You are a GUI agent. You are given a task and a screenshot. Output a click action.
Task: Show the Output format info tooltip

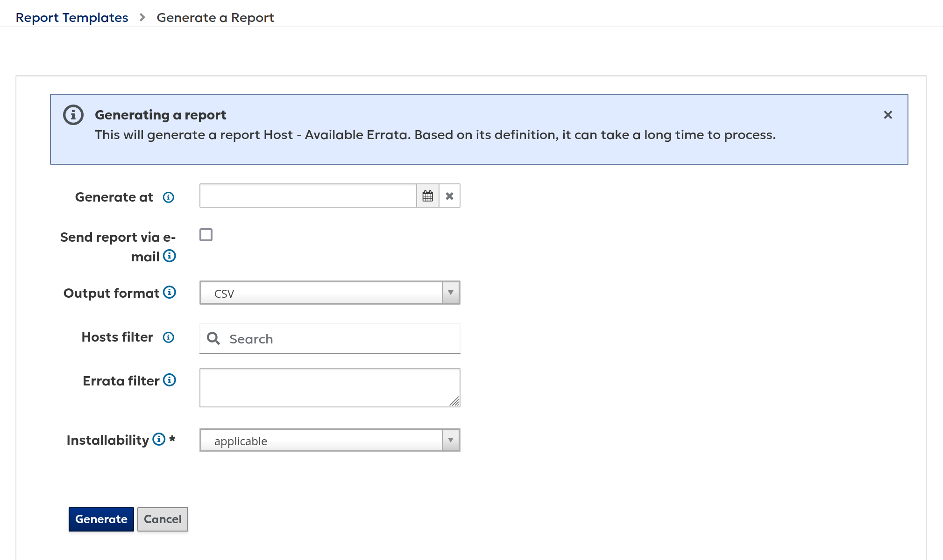[x=169, y=293]
